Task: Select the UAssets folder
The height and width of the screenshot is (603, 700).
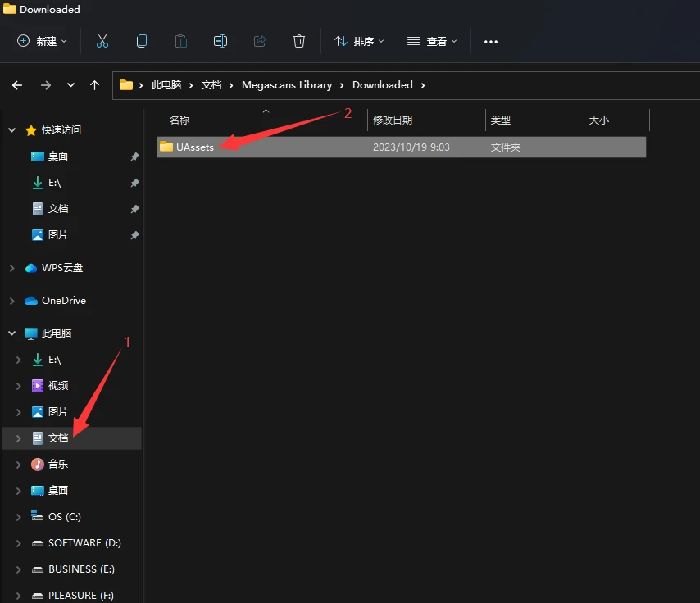Action: pos(402,147)
